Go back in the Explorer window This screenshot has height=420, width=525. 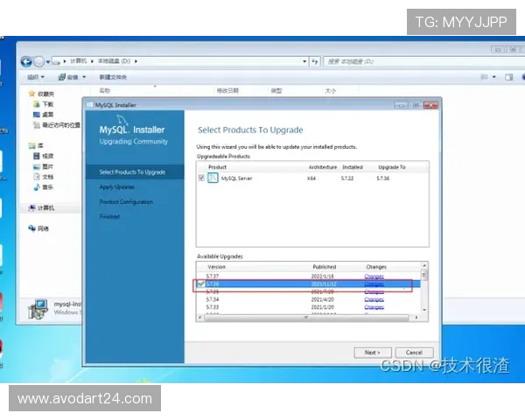26,61
